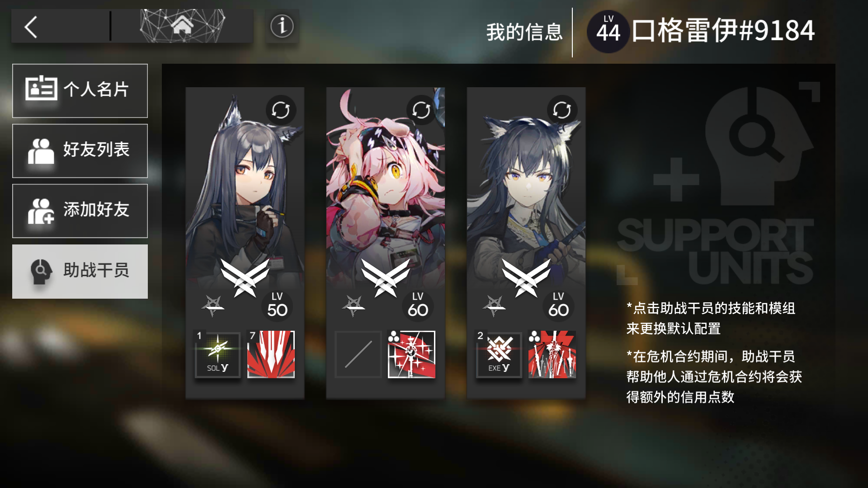
Task: Go back with the left arrow
Action: point(31,27)
